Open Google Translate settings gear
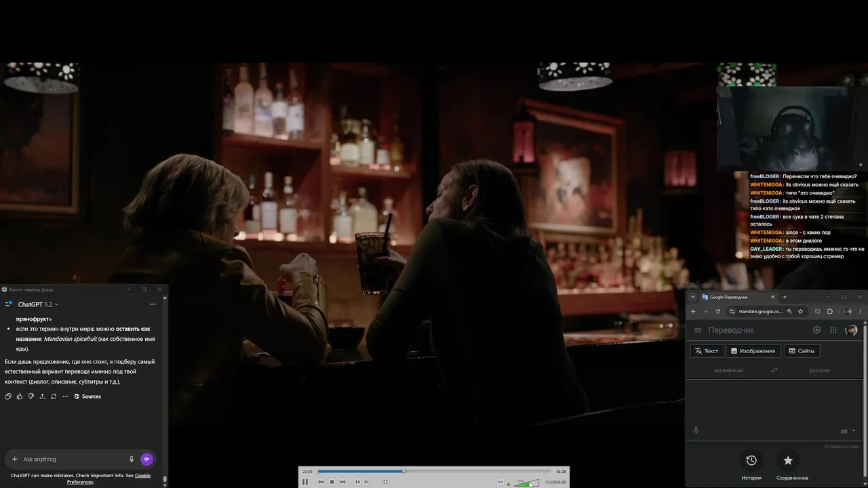 [816, 330]
